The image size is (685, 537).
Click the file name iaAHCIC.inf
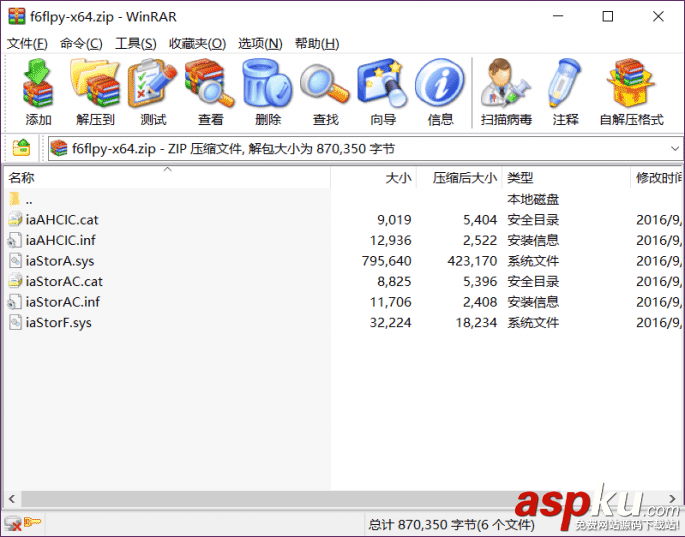(60, 240)
